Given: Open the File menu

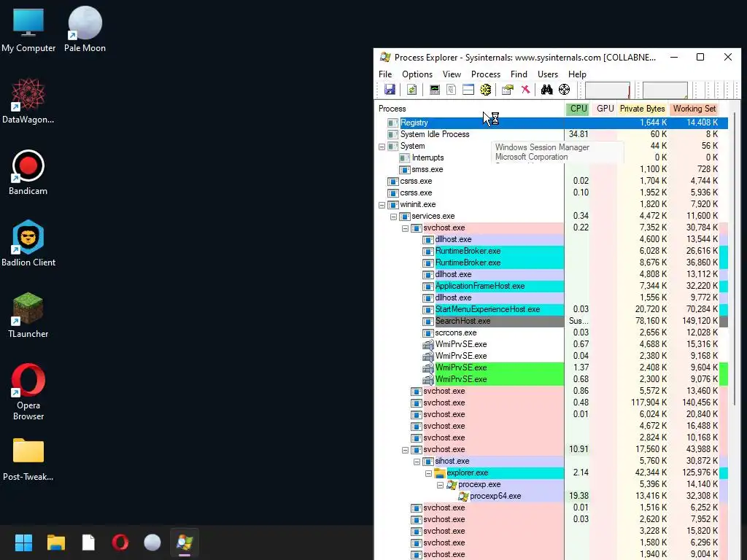Looking at the screenshot, I should point(385,74).
